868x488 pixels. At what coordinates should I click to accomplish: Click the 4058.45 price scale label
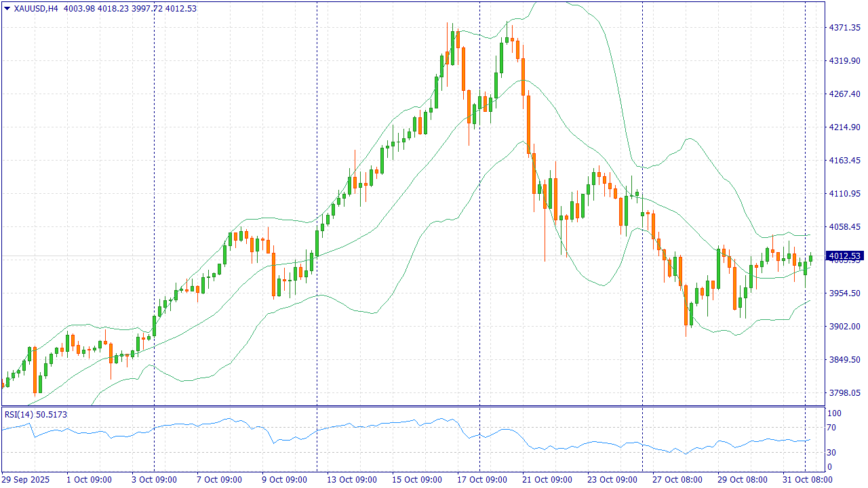844,227
